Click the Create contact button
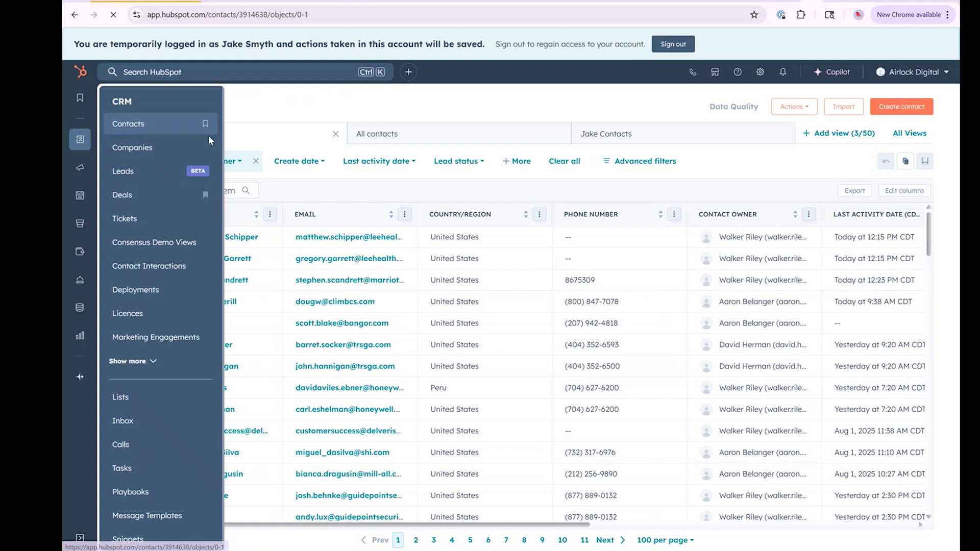Viewport: 980px width, 551px height. pyautogui.click(x=901, y=106)
